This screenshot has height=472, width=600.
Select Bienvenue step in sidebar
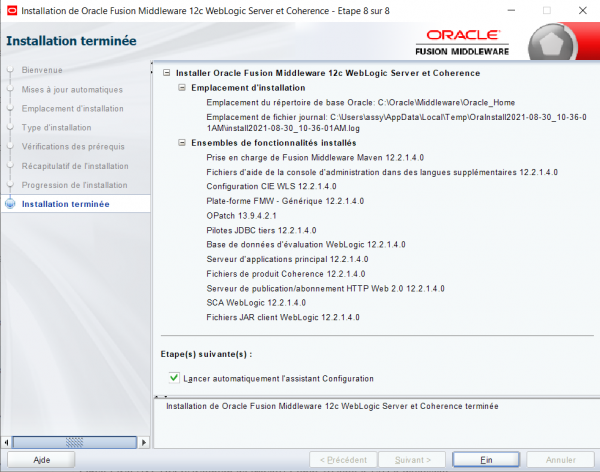tap(42, 70)
